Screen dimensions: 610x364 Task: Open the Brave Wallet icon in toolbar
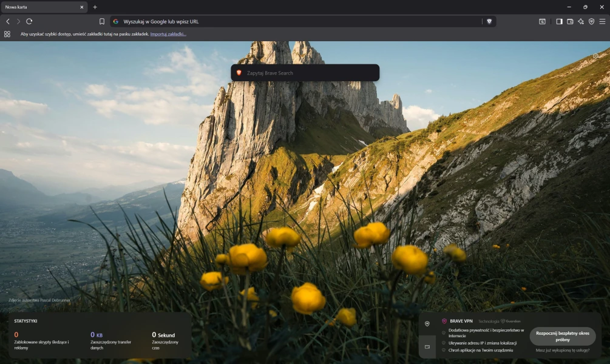tap(570, 21)
